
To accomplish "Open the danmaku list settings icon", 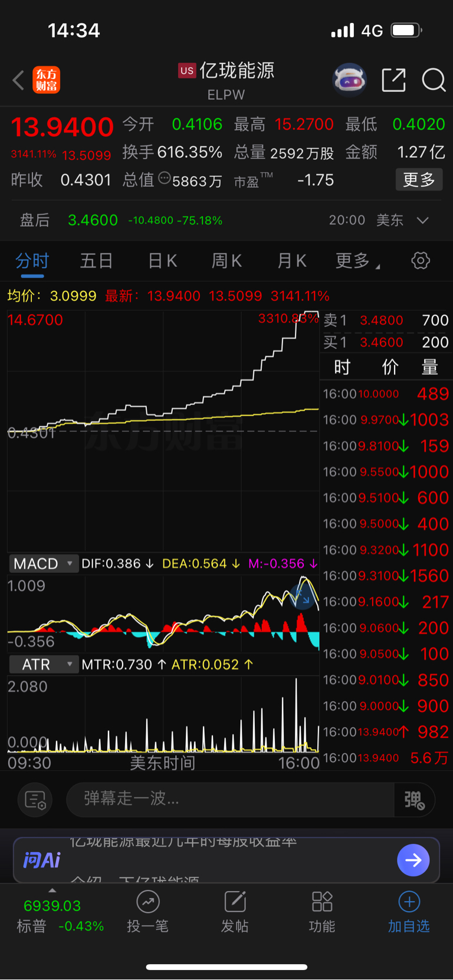I will (35, 800).
